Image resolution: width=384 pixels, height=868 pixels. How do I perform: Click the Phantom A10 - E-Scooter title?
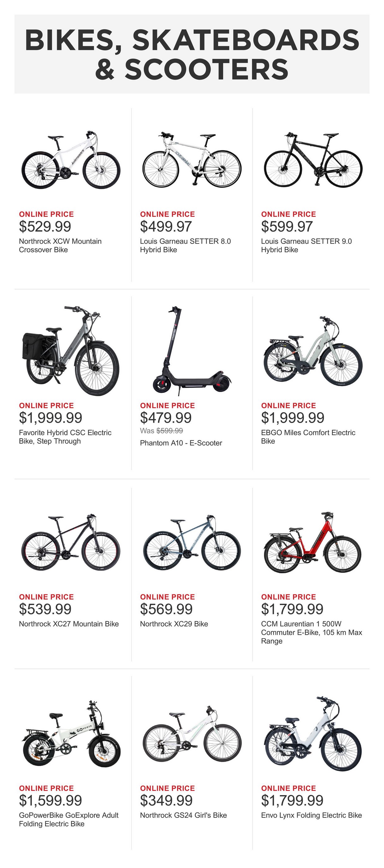point(181,443)
